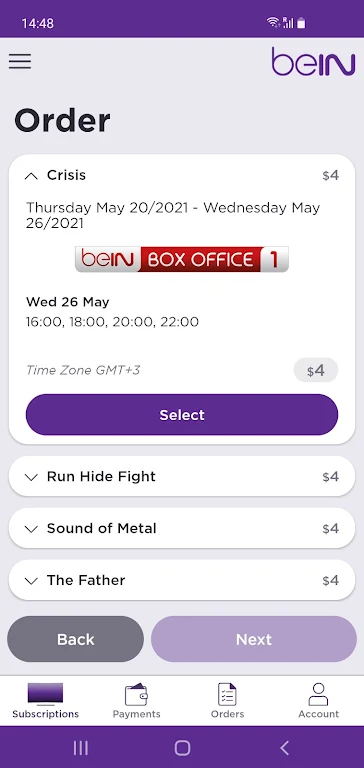Expand the Run Hide Fight item

pos(182,477)
